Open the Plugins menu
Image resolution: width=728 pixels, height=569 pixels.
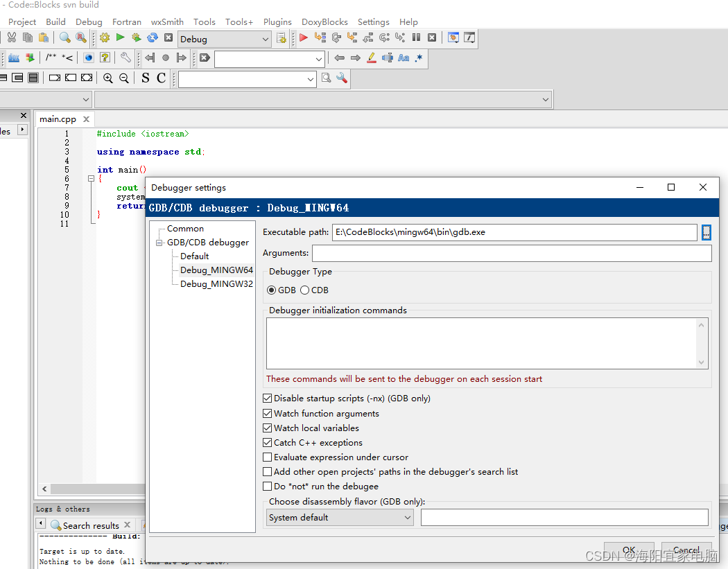click(x=277, y=21)
